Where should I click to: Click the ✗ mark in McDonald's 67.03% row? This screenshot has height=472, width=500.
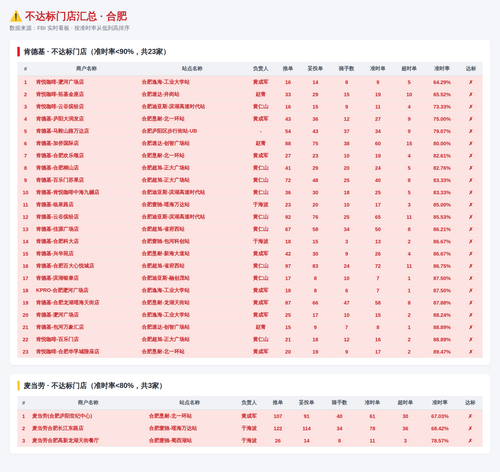click(x=470, y=416)
